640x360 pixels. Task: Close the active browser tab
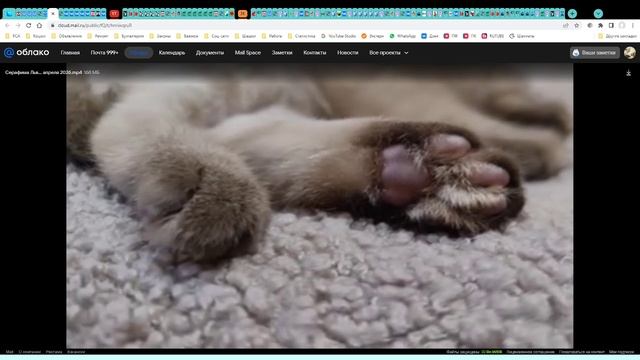(53, 14)
